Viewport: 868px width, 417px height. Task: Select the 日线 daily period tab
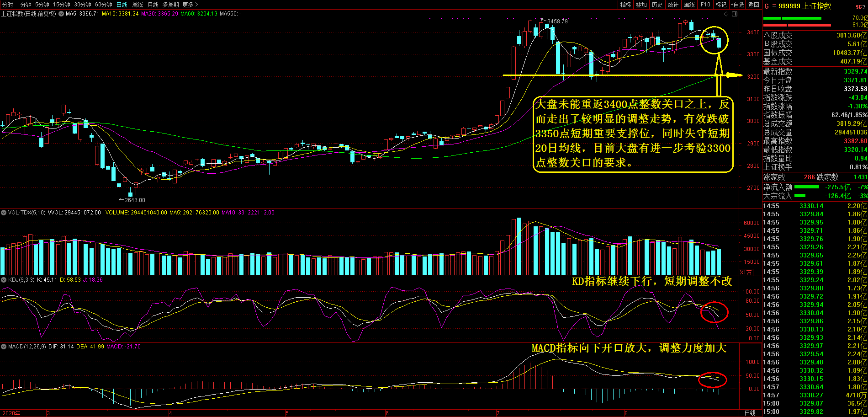click(x=122, y=5)
